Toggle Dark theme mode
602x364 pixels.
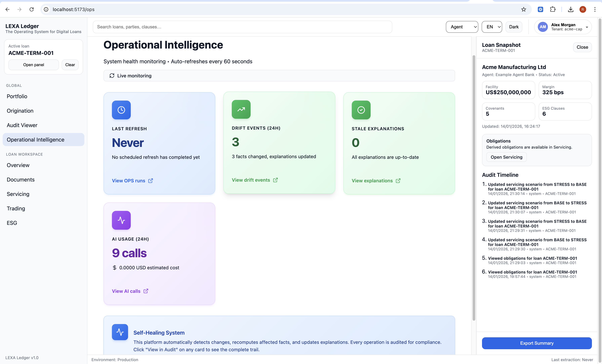(514, 27)
